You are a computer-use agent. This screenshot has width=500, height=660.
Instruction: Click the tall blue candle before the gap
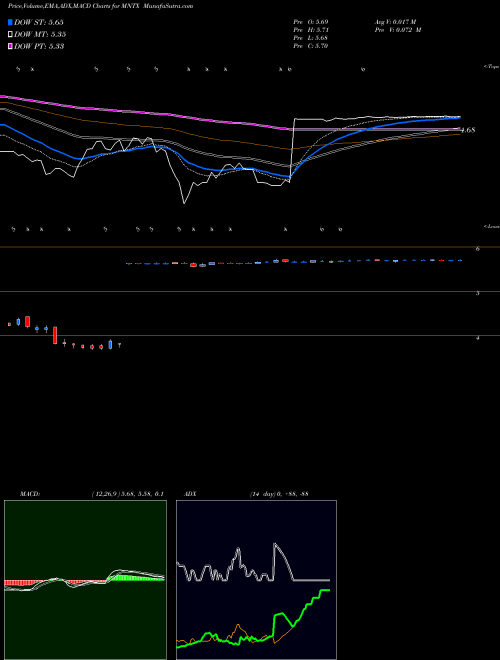(x=110, y=344)
